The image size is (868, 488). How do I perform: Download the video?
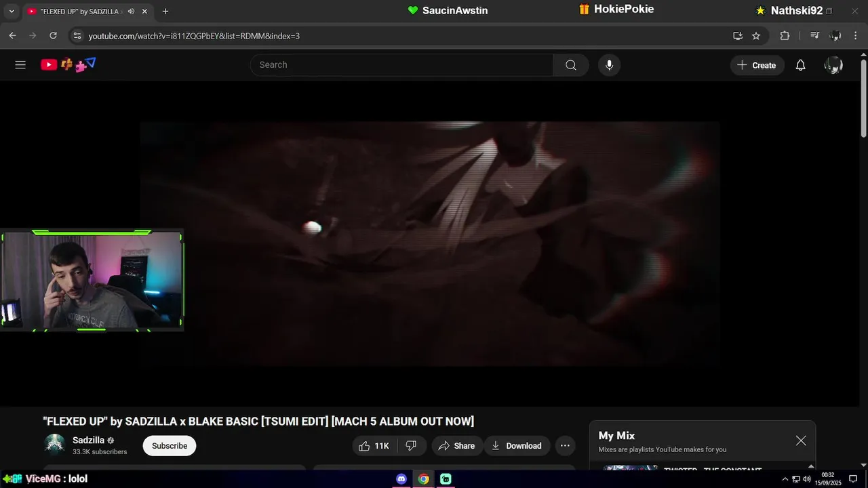[x=517, y=445]
